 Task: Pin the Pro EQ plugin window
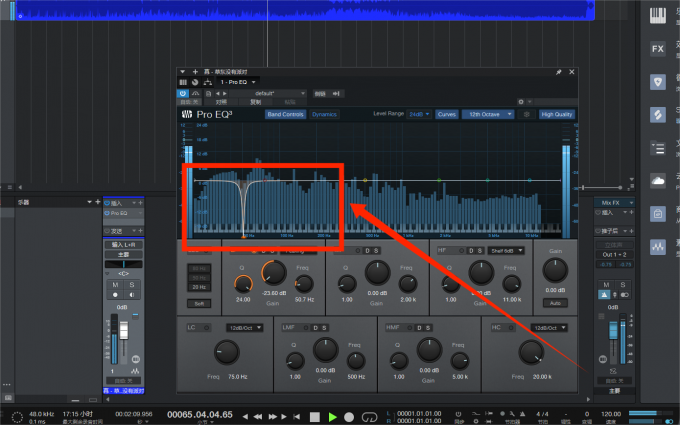pyautogui.click(x=559, y=72)
